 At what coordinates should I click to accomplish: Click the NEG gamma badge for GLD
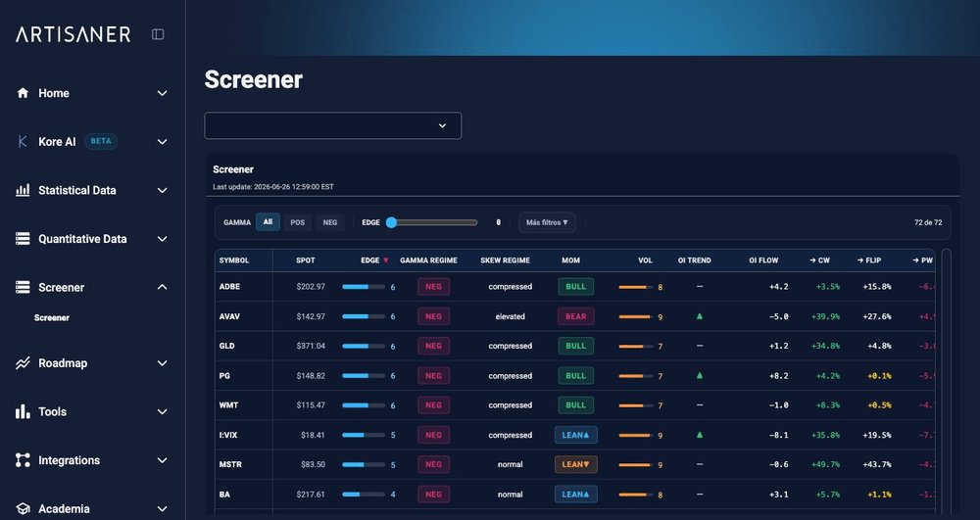click(x=434, y=346)
